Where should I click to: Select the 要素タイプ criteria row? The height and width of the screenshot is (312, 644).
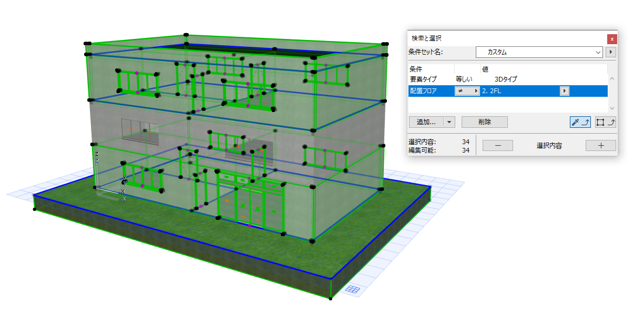[508, 79]
